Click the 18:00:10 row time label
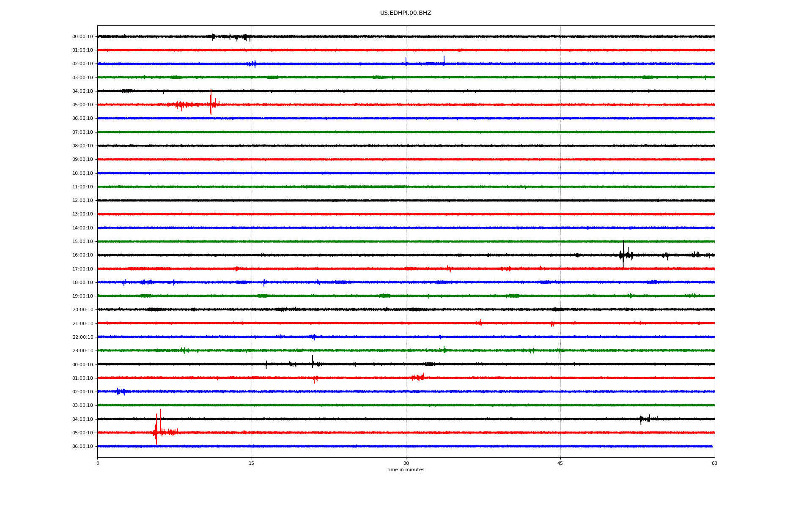 [82, 283]
